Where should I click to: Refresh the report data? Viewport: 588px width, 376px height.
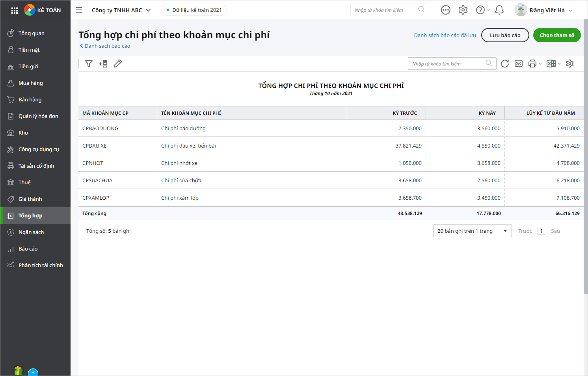(505, 63)
